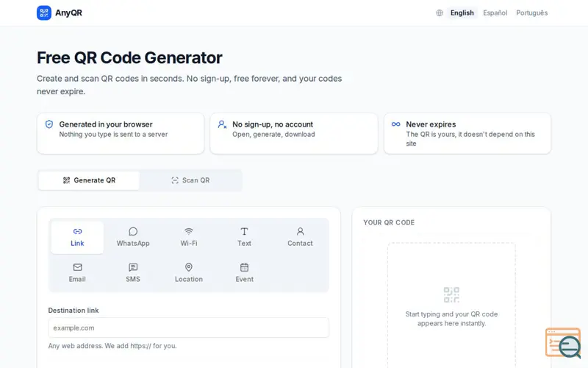Click the browser magnifier widget icon
Image resolution: width=588 pixels, height=368 pixels.
(x=563, y=343)
